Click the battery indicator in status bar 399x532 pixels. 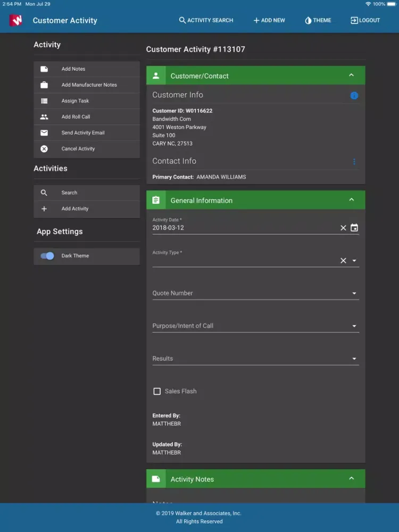(x=392, y=4)
